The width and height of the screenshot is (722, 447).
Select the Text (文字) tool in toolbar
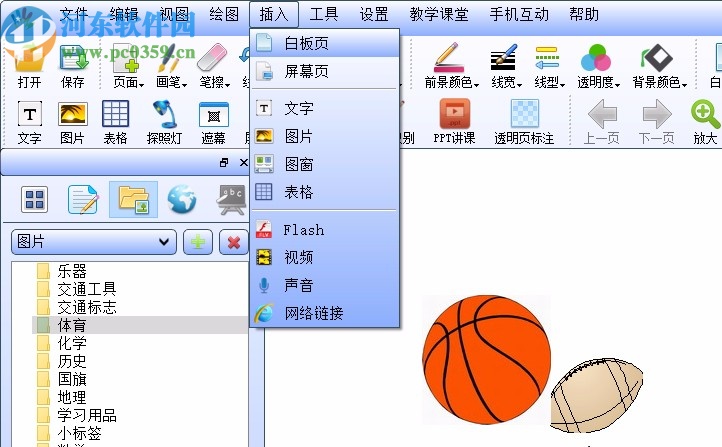pyautogui.click(x=29, y=122)
